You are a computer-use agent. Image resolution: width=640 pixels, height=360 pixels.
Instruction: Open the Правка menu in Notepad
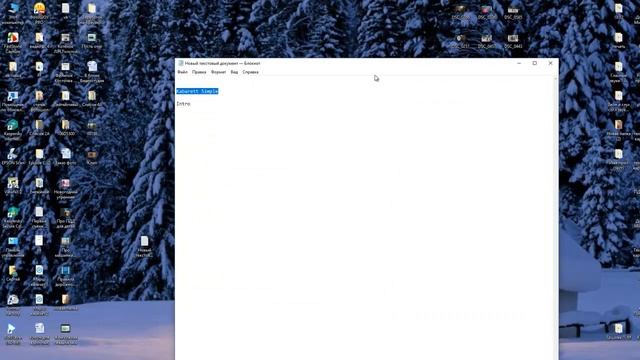pyautogui.click(x=199, y=72)
